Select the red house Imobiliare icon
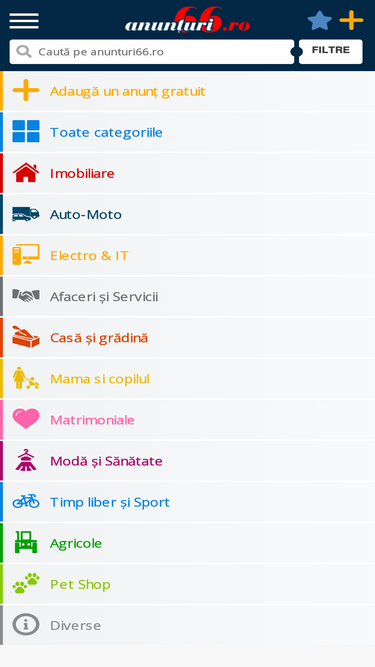Screen dimensions: 375x667 click(26, 173)
